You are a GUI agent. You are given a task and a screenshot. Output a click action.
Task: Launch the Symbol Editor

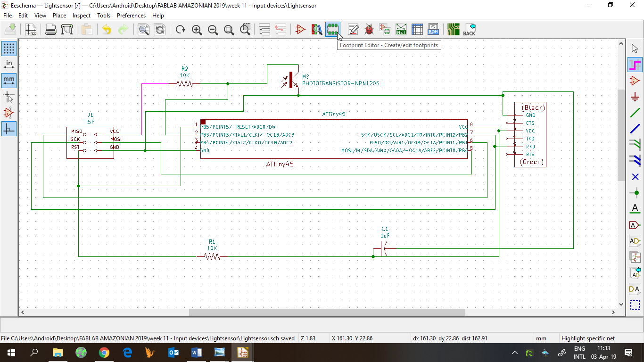click(301, 29)
